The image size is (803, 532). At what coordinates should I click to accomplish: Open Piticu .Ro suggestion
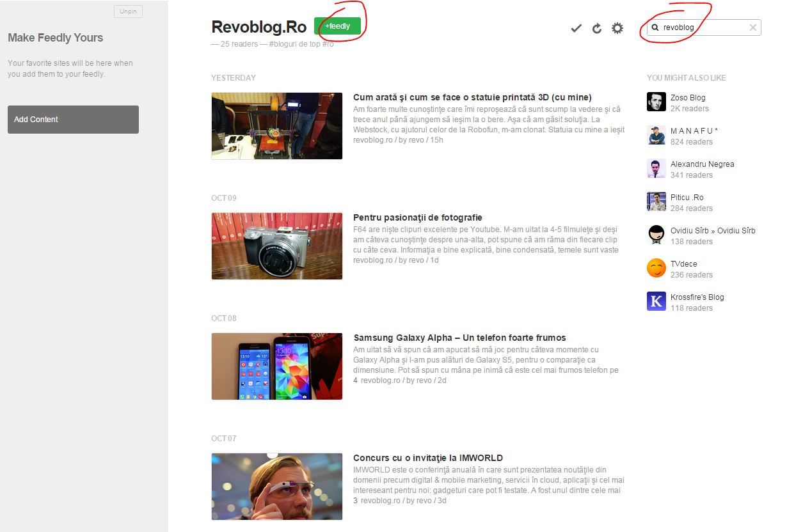(687, 197)
